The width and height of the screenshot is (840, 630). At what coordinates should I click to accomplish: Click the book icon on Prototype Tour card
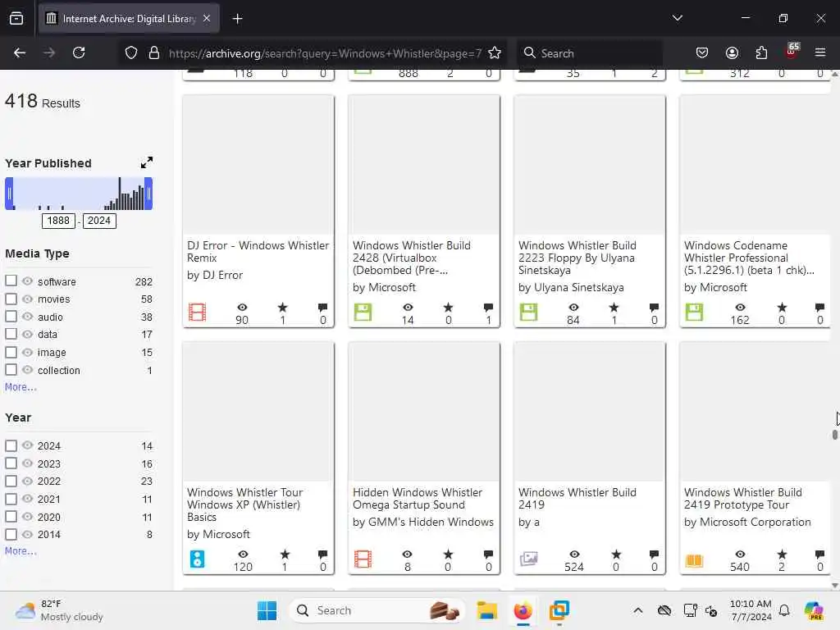[x=694, y=560]
